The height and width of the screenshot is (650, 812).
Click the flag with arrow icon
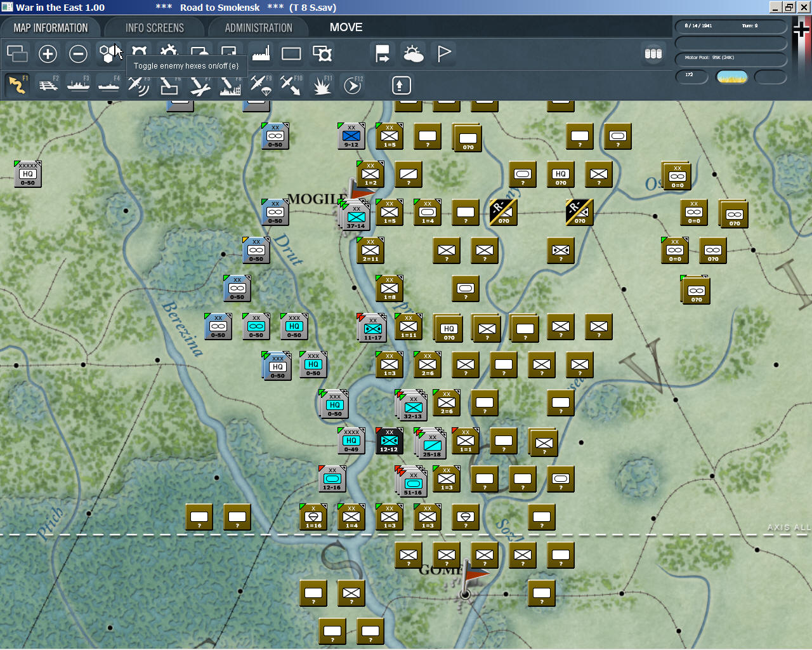coord(383,54)
